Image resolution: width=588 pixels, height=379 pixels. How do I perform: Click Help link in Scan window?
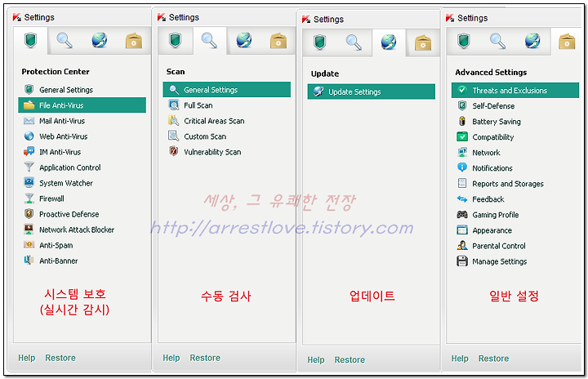pyautogui.click(x=171, y=358)
